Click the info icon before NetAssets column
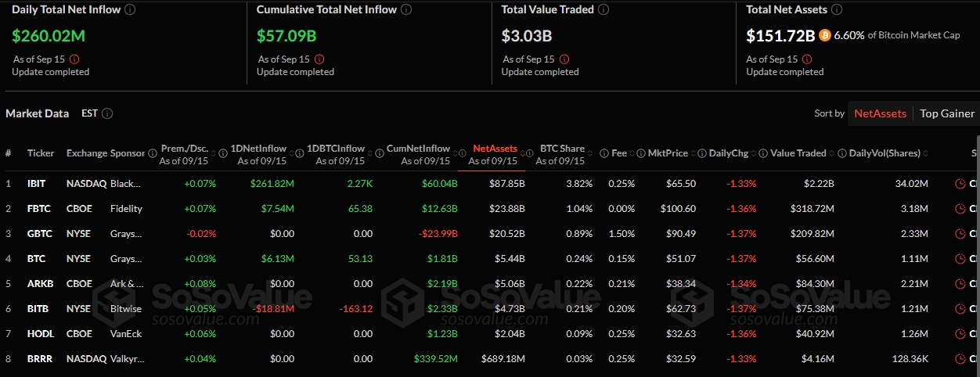Screen dimensions: 980x377 click(x=462, y=153)
